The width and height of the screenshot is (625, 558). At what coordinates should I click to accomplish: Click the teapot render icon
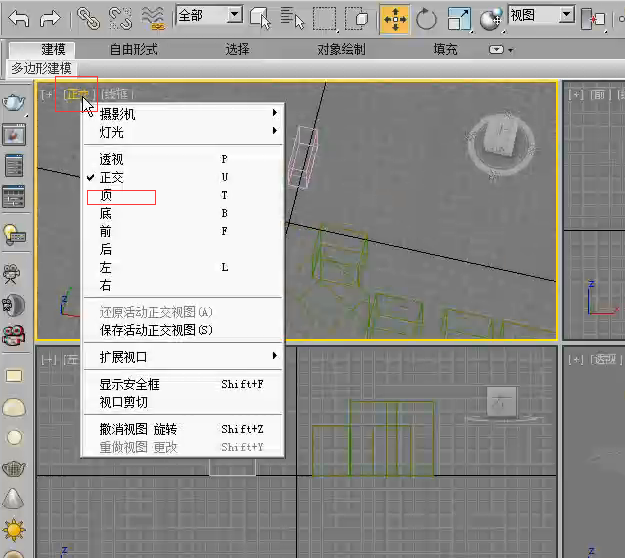[x=14, y=103]
